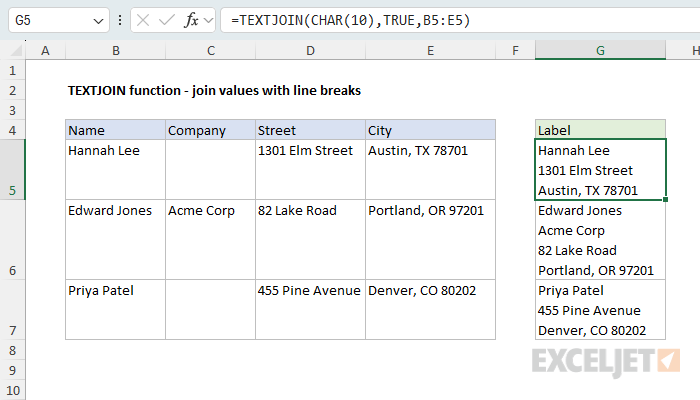Select the 'Acme Corp' cell in Company column
Viewport: 700px width, 400px height.
click(211, 240)
